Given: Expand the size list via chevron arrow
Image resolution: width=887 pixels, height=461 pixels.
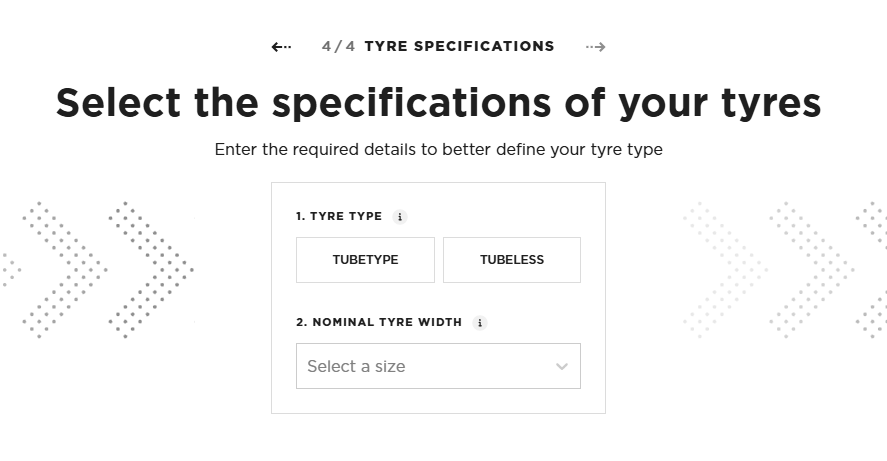Looking at the screenshot, I should 562,367.
